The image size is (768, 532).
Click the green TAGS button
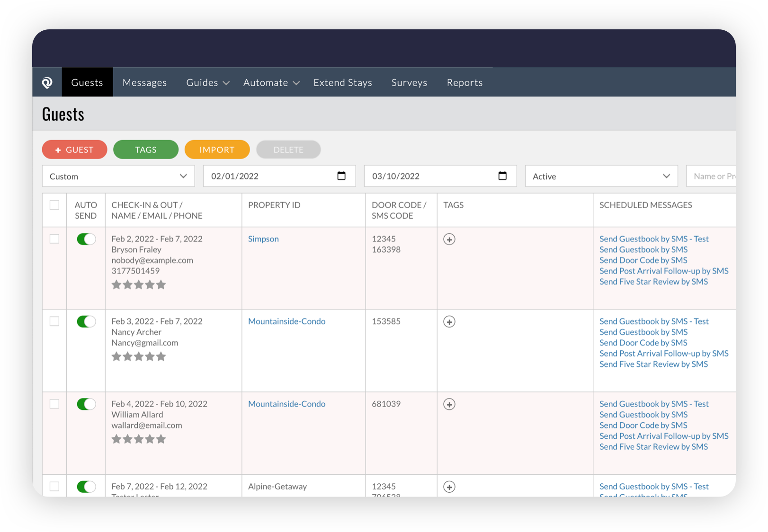coord(146,150)
